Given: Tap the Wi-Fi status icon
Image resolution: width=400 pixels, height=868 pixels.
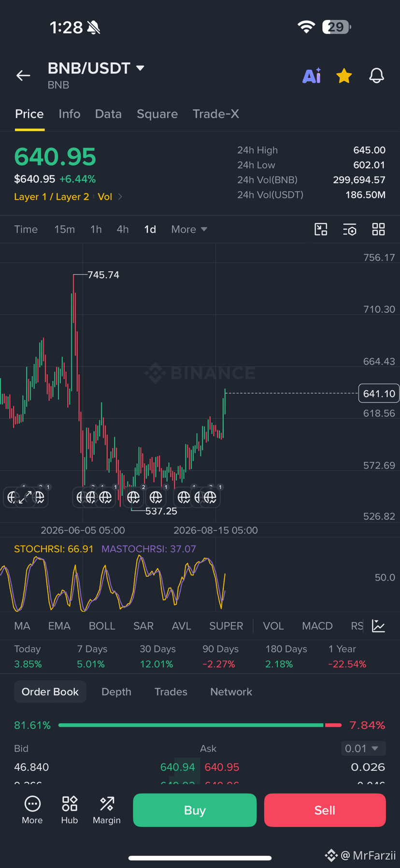Looking at the screenshot, I should 306,27.
